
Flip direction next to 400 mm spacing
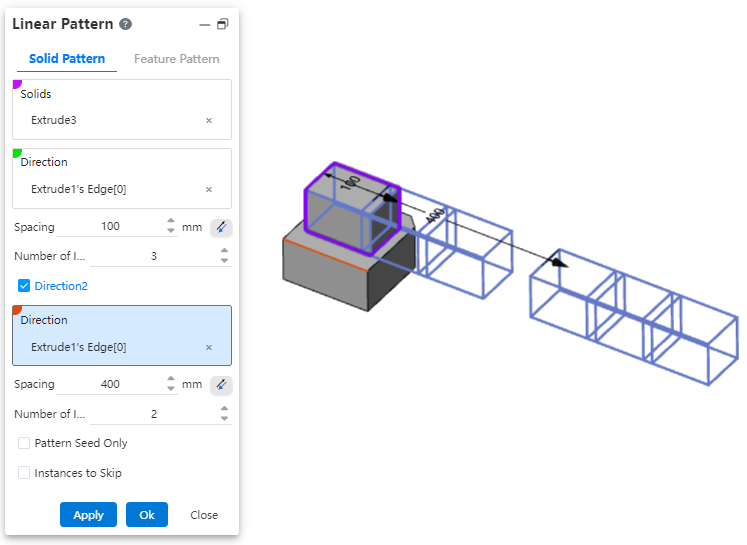click(221, 385)
